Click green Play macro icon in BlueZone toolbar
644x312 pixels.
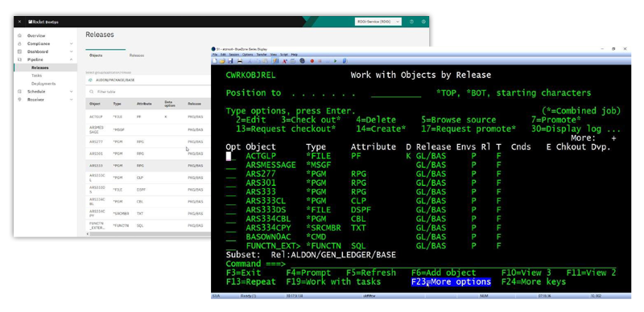tap(335, 61)
